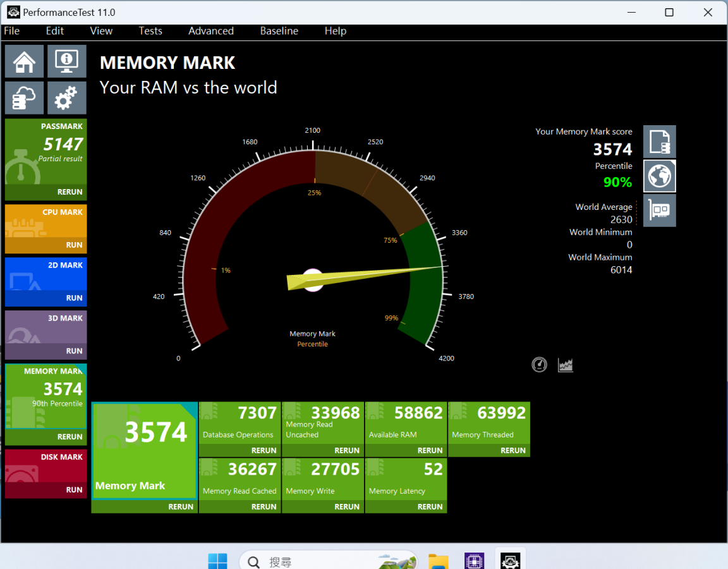Click the 90% percentile value
The height and width of the screenshot is (569, 728).
[617, 182]
